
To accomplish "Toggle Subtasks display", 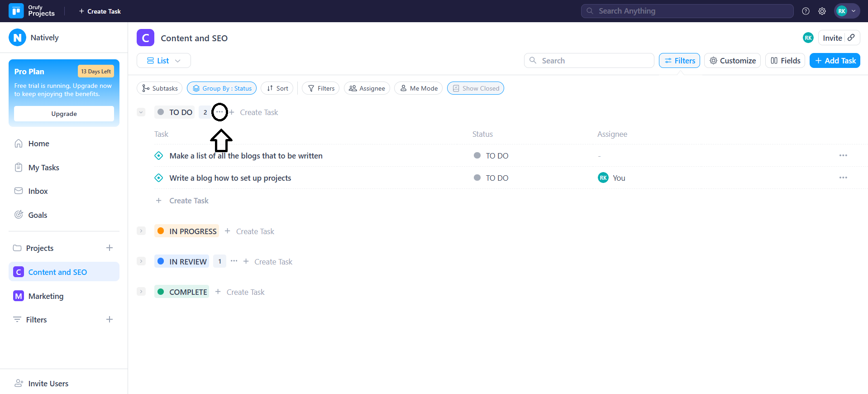I will point(159,88).
